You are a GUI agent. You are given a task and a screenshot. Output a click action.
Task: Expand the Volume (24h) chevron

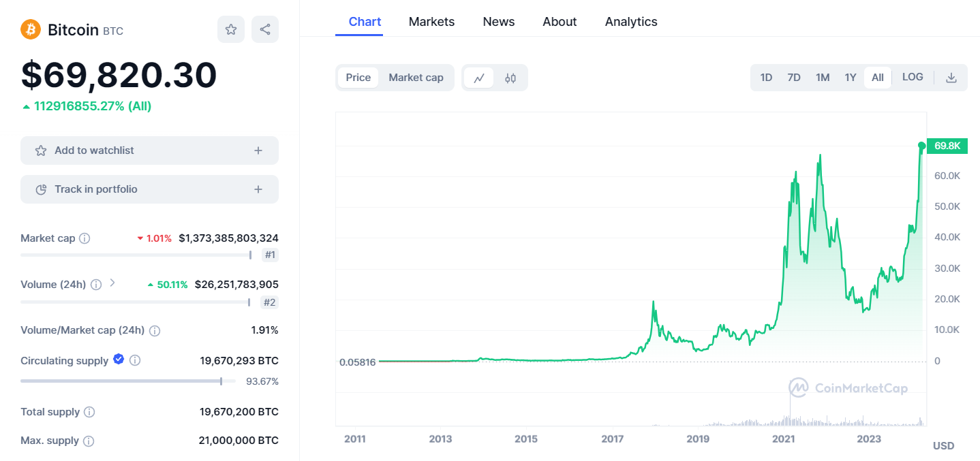tap(112, 283)
